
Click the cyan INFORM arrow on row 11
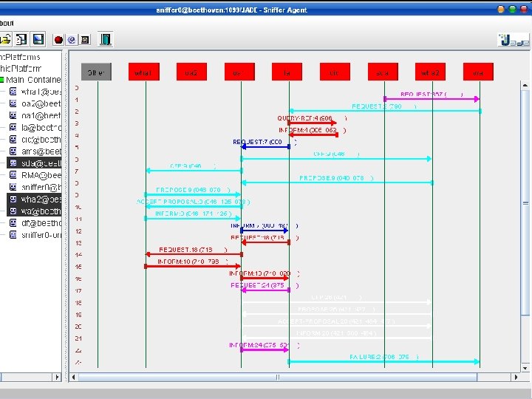[192, 218]
